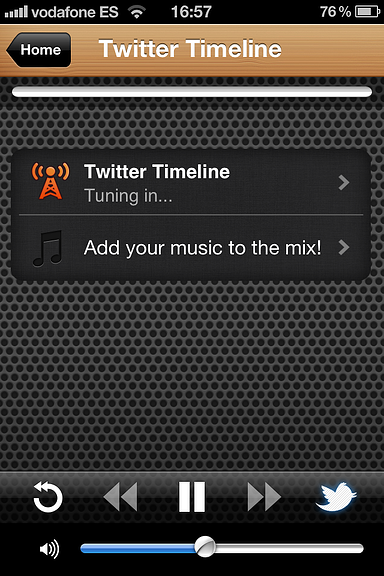Expand the Add your music chevron
Viewport: 384px width, 576px height.
pos(344,248)
